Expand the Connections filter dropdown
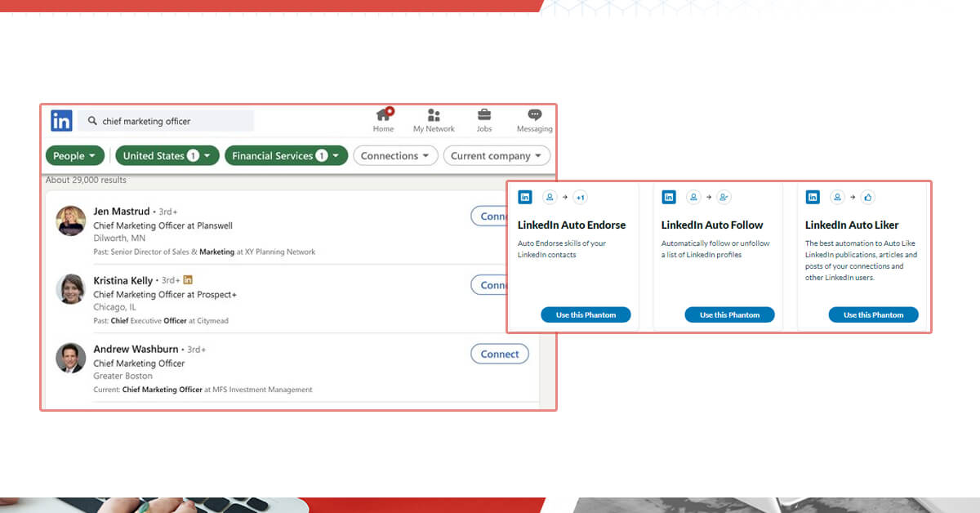Screen dimensions: 980x513 tap(395, 156)
